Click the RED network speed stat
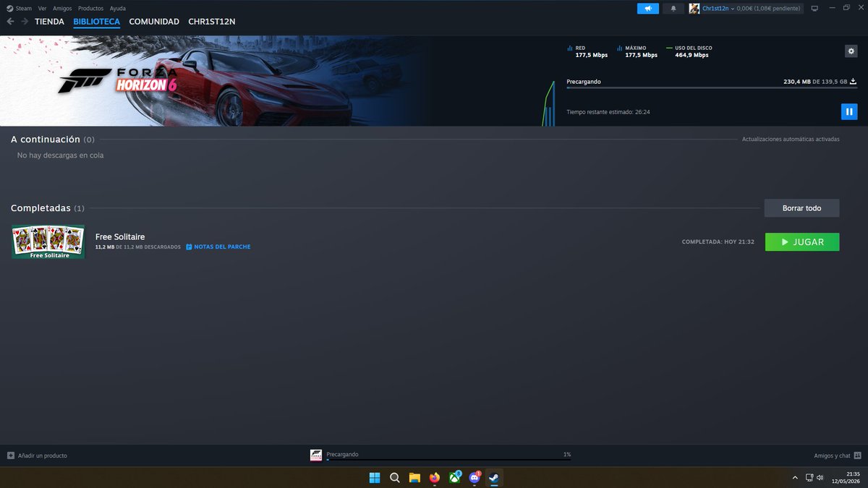868x488 pixels. (588, 51)
